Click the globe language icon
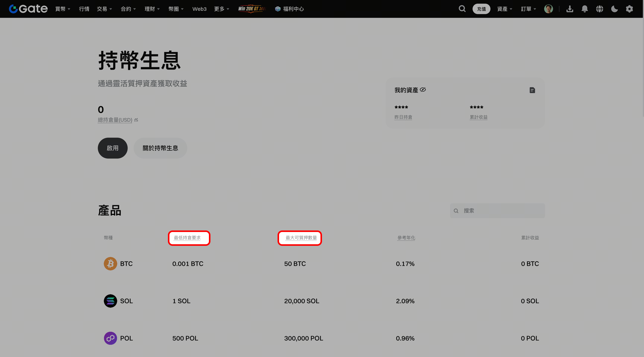The image size is (644, 357). click(x=600, y=9)
